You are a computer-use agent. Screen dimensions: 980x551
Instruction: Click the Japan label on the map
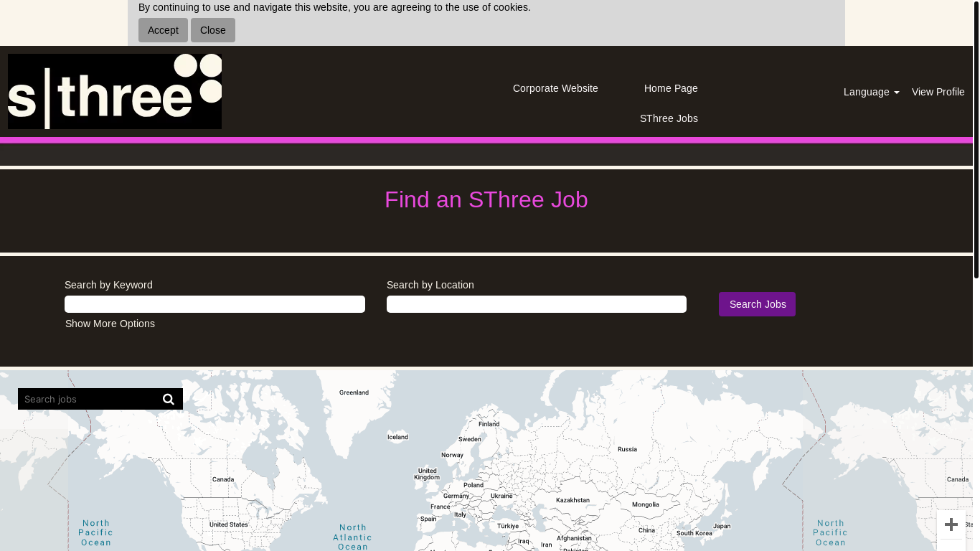pos(722,526)
